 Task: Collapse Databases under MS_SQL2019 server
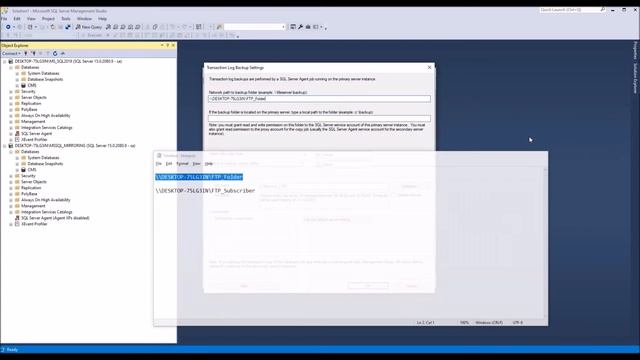click(x=11, y=67)
